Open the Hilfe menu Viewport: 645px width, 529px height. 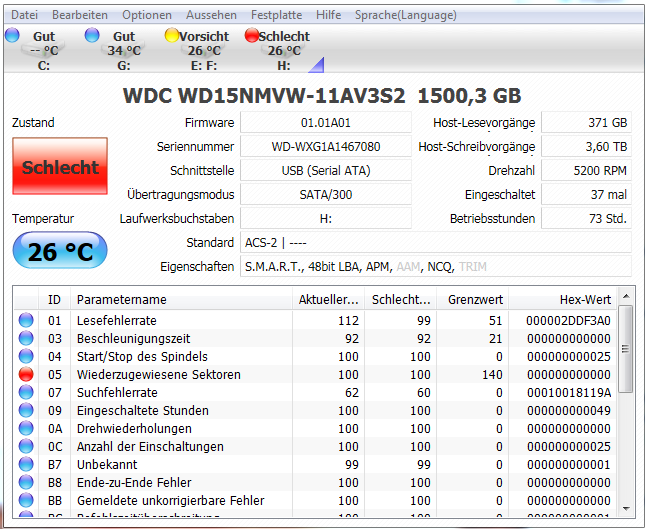tap(328, 15)
